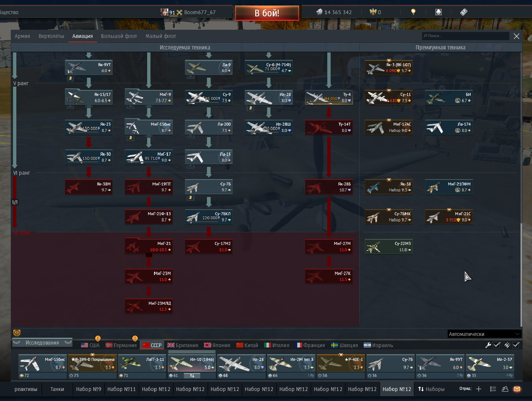532x401 pixels.
Task: Select the Танки preset
Action: (x=57, y=389)
